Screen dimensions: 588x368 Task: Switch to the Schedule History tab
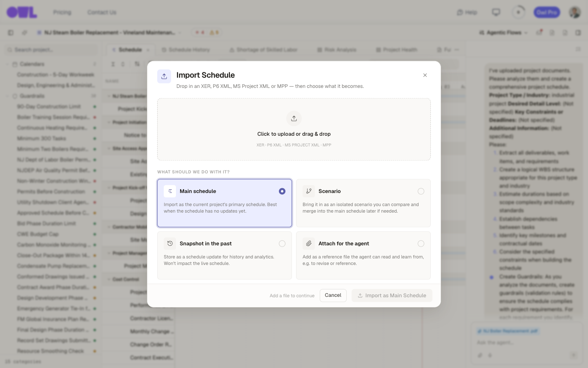(186, 50)
